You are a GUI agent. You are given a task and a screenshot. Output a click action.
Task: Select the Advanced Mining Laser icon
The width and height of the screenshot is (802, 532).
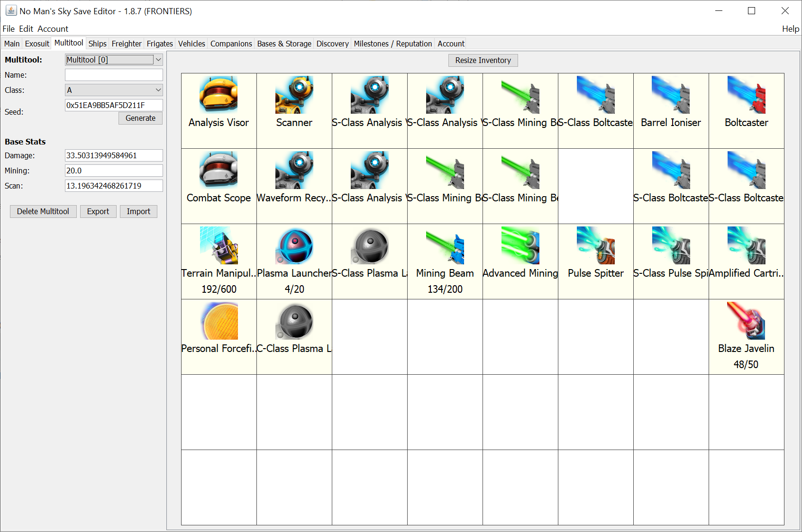(x=520, y=245)
